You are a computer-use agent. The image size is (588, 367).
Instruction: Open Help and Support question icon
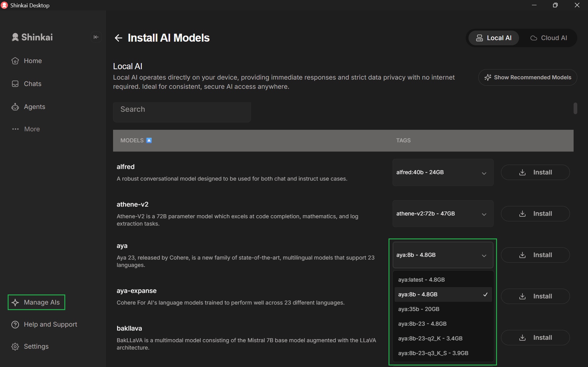[15, 324]
